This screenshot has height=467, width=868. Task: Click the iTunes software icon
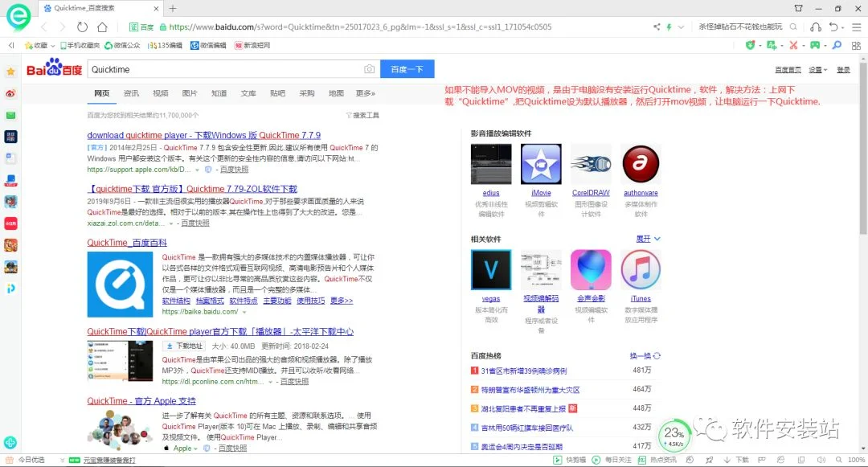pos(641,269)
